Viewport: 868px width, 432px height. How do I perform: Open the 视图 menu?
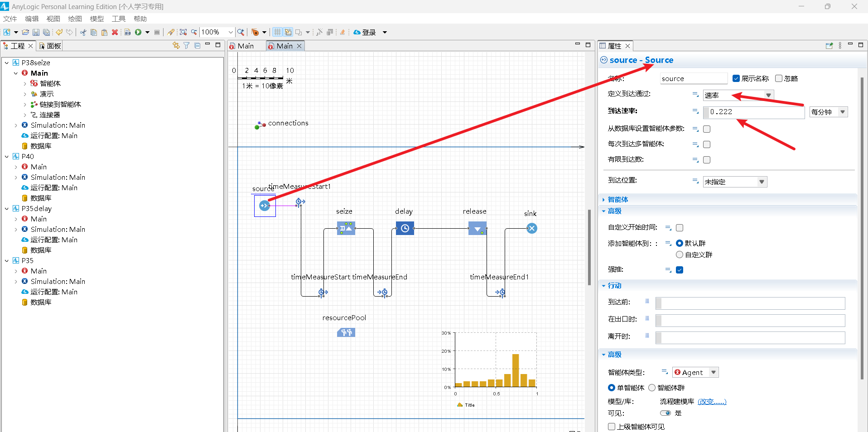53,19
